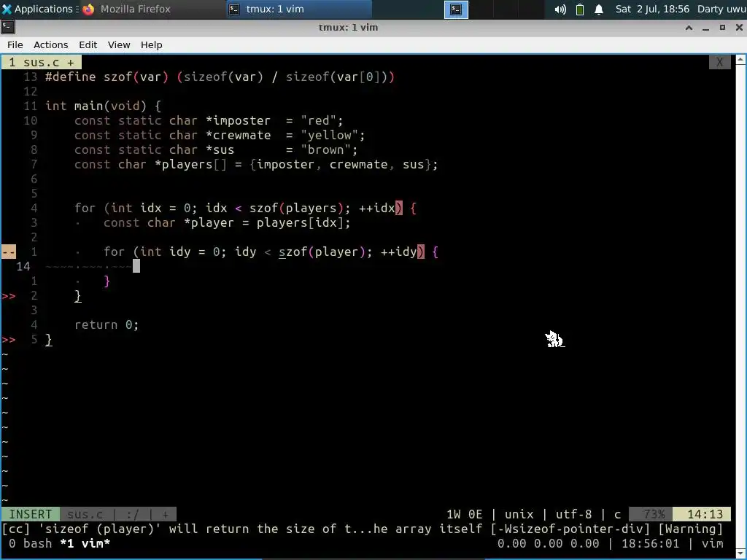Click the terminal window menu icon in the titlebar

(8, 28)
